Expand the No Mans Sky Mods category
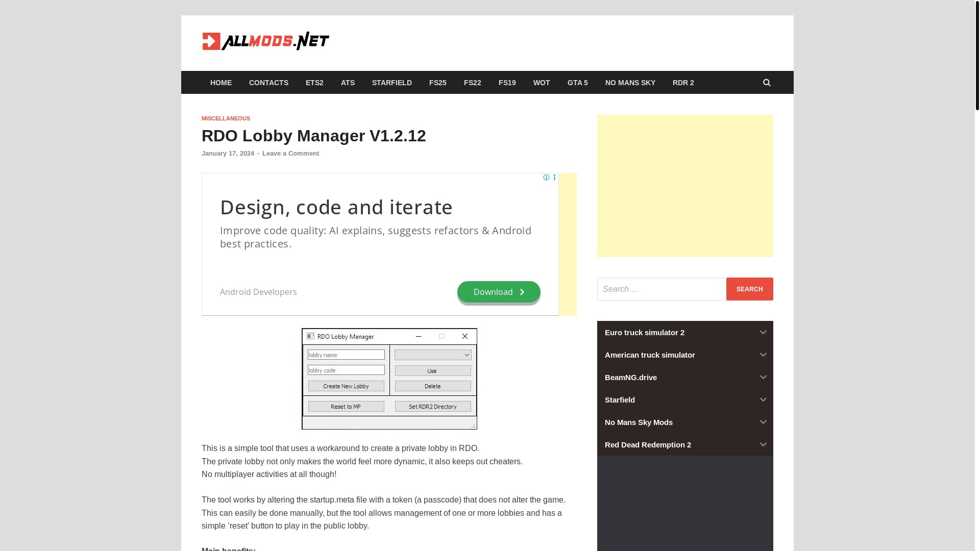The height and width of the screenshot is (551, 980). pos(763,422)
